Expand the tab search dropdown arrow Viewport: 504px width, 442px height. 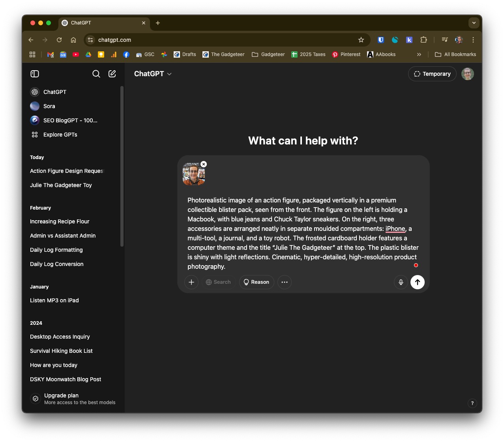(474, 23)
